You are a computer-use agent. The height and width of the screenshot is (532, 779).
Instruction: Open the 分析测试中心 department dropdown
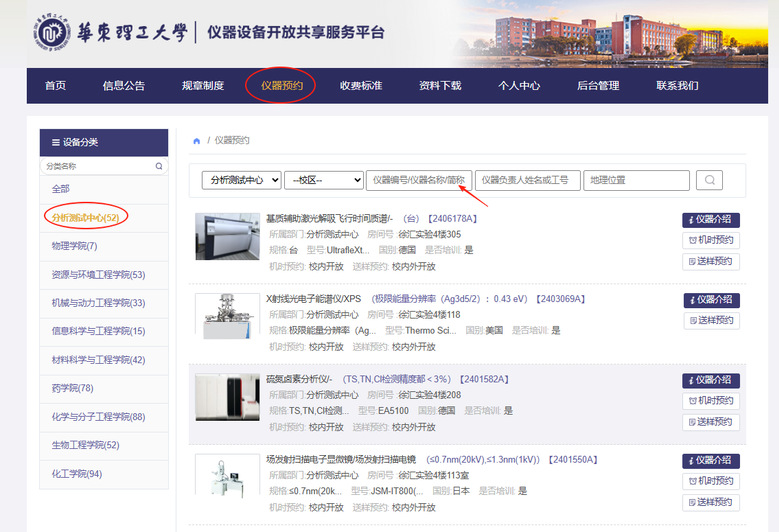pos(240,180)
